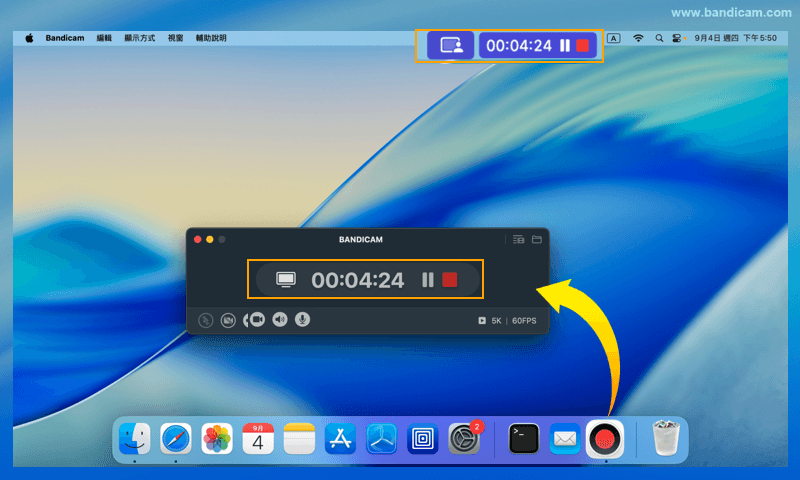800x480 pixels.
Task: Open the 5K resolution setting
Action: pyautogui.click(x=496, y=321)
